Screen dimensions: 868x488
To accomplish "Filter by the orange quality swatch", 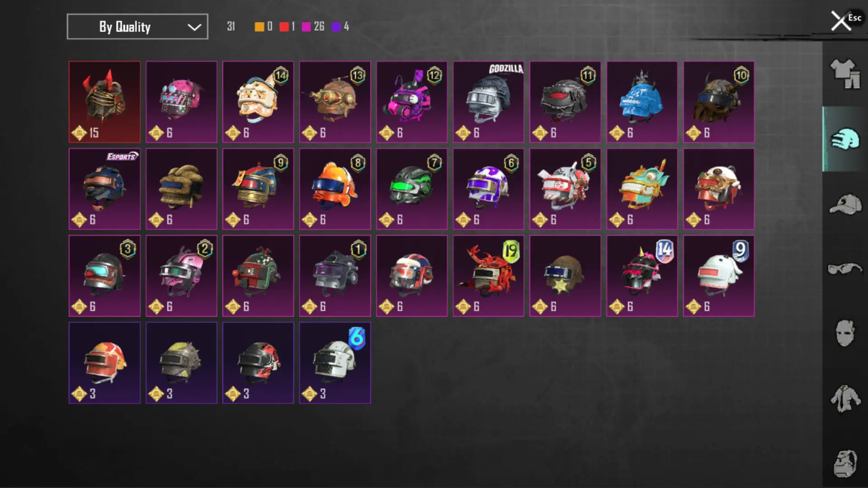I will coord(259,27).
